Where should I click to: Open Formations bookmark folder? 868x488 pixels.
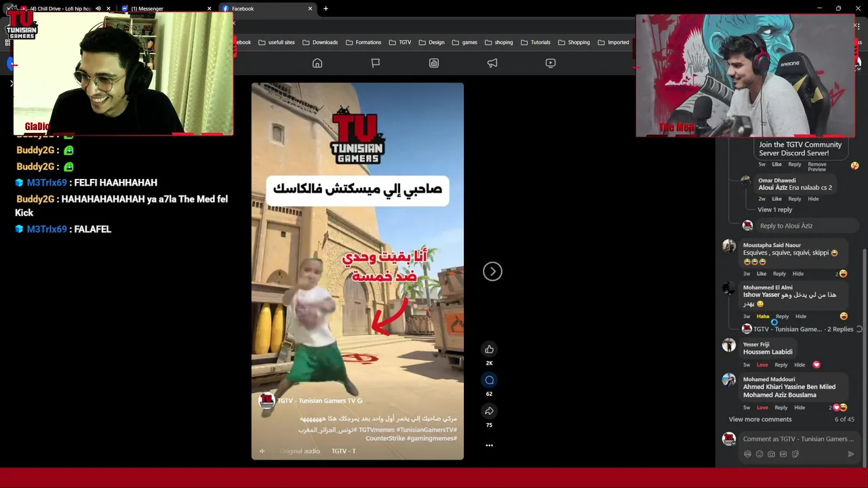[x=363, y=42]
